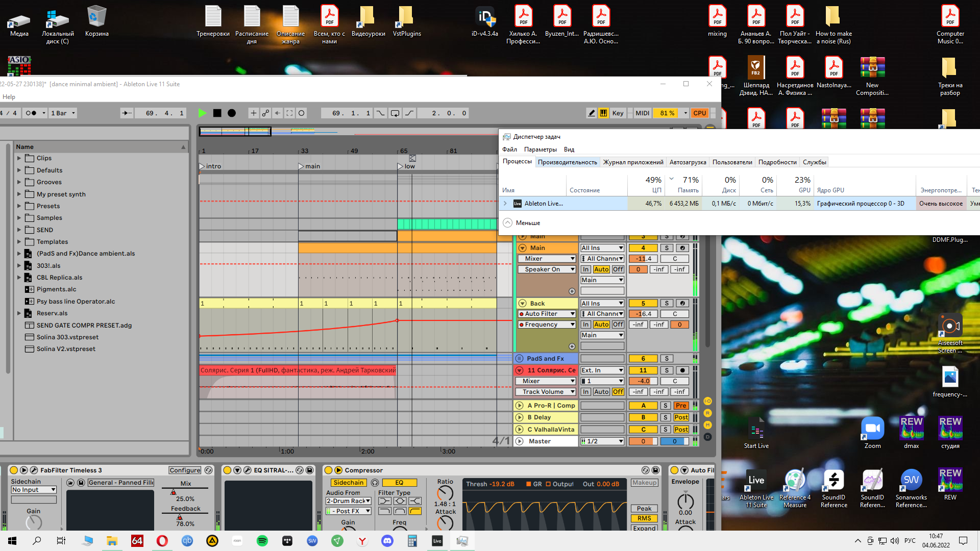
Task: Enable the Loop switch in transport
Action: point(395,113)
